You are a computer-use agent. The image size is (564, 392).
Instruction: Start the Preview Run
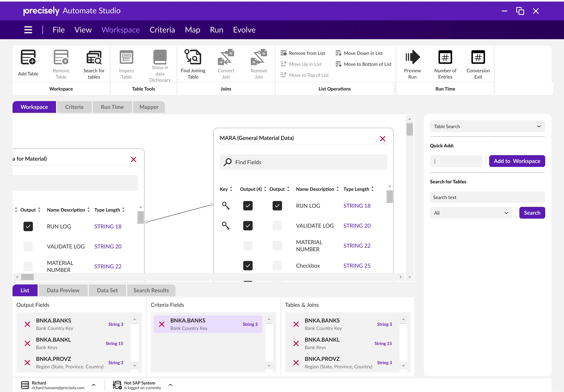(x=412, y=57)
